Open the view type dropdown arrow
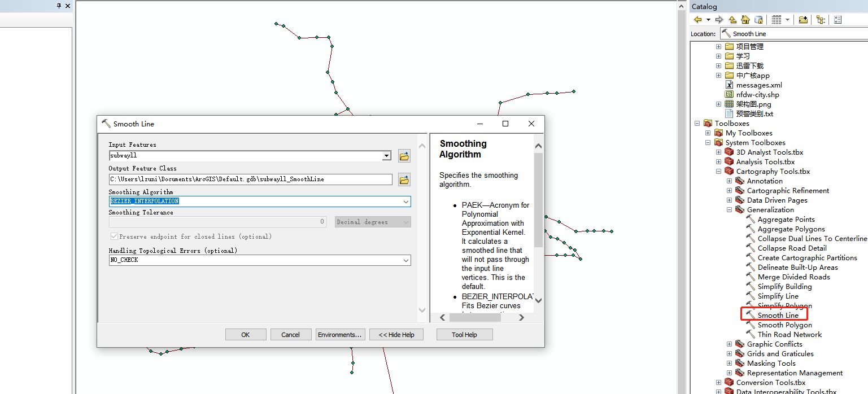Viewport: 868px width, 394px height. [787, 20]
